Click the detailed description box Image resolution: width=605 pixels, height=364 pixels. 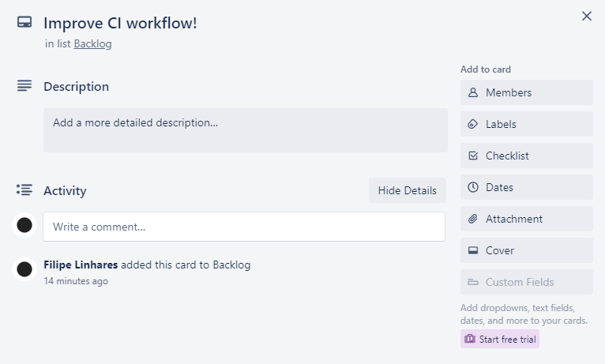click(245, 130)
